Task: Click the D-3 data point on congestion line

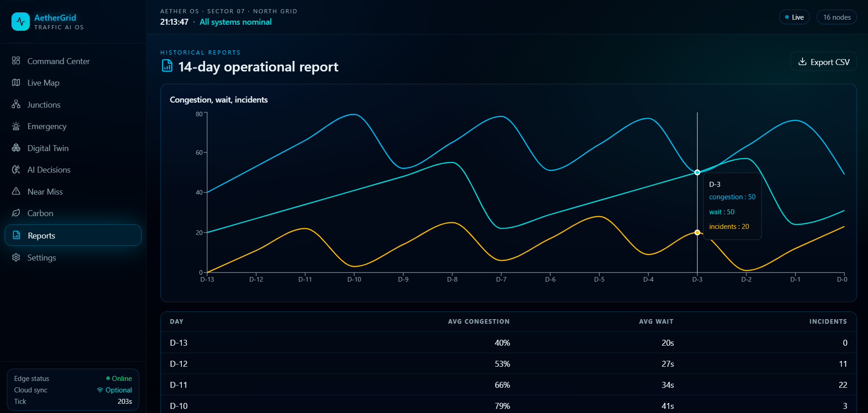Action: point(697,173)
